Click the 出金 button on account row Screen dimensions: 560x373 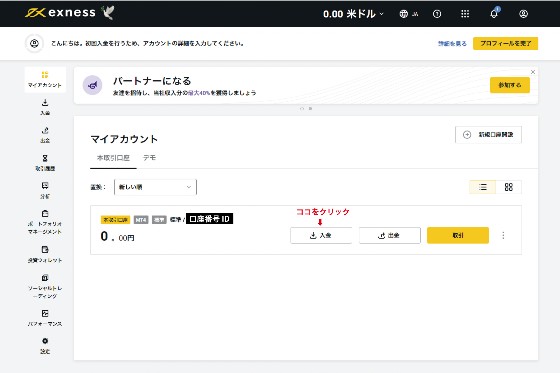390,235
